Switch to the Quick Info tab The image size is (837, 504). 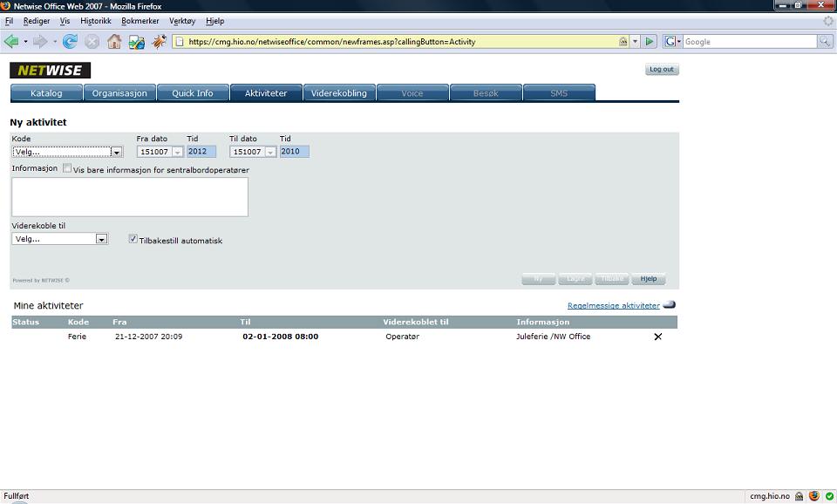193,93
